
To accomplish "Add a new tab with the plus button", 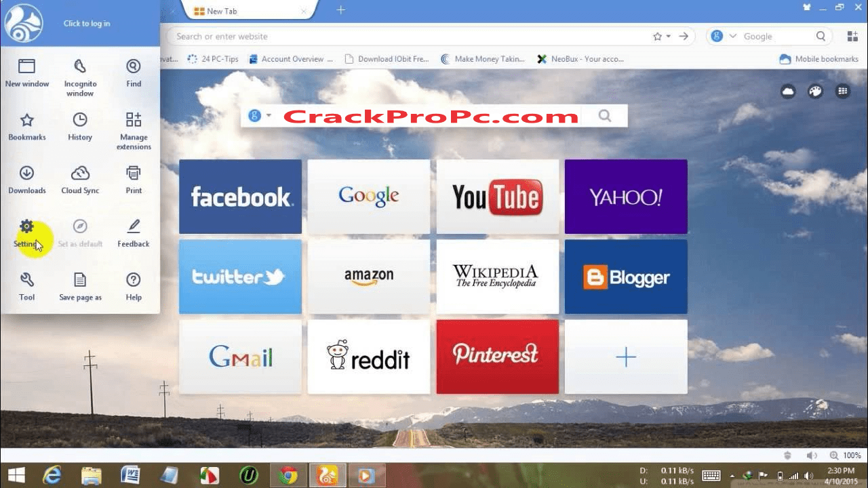I will [x=341, y=10].
